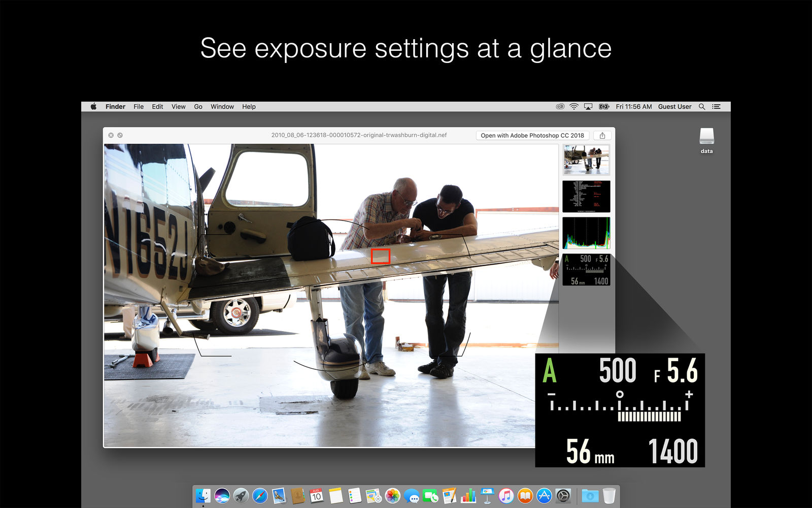812x508 pixels.
Task: Open Pages from the Dock
Action: 449,495
